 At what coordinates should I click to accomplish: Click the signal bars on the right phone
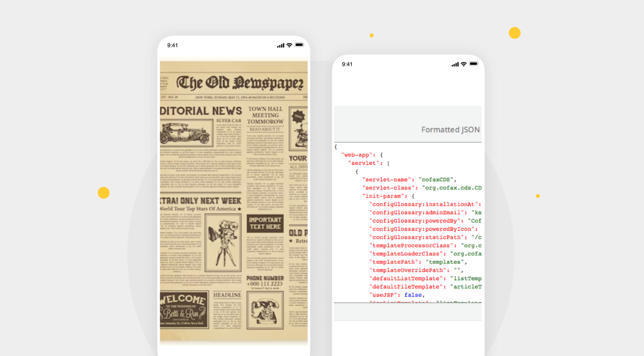click(x=455, y=64)
